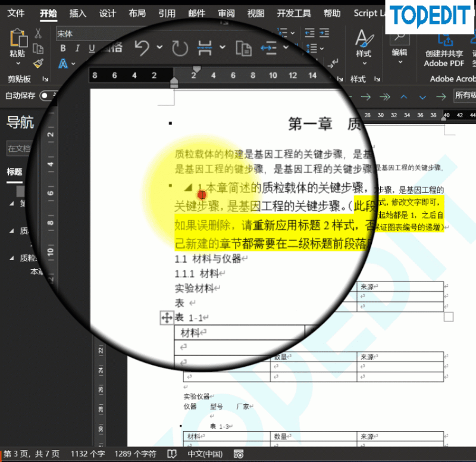Copy selection using the copy icon
This screenshot has height=462, width=476.
pos(38,49)
